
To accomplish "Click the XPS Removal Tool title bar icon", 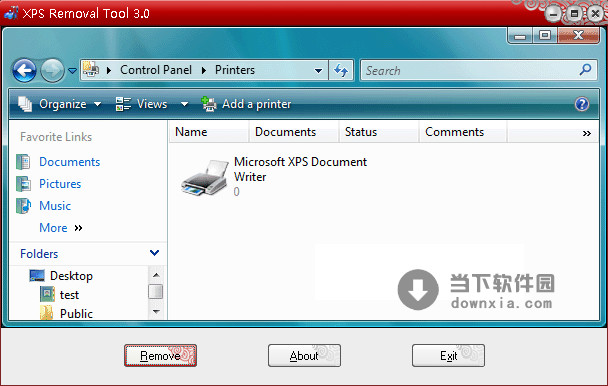I will (x=11, y=13).
